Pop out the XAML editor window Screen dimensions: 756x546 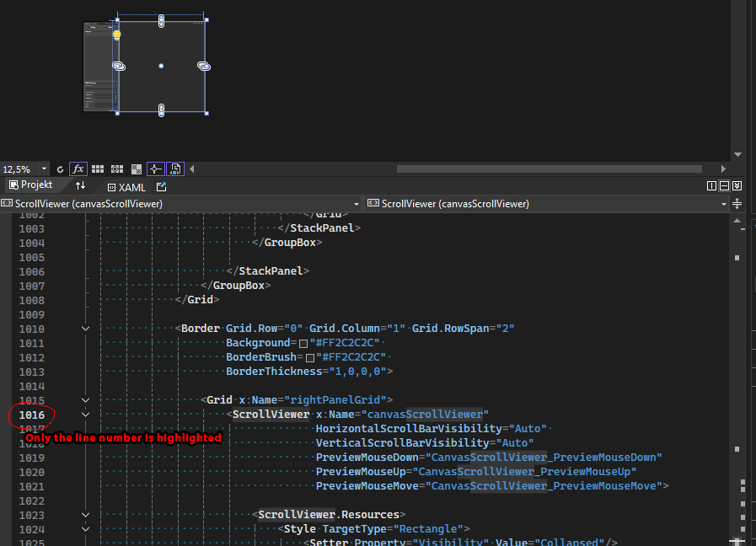point(162,187)
